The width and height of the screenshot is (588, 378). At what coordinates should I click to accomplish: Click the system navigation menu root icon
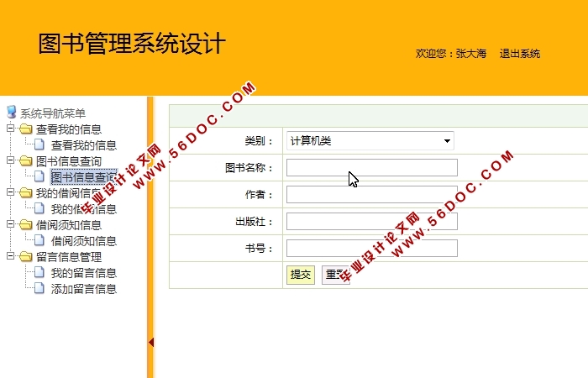pyautogui.click(x=11, y=113)
